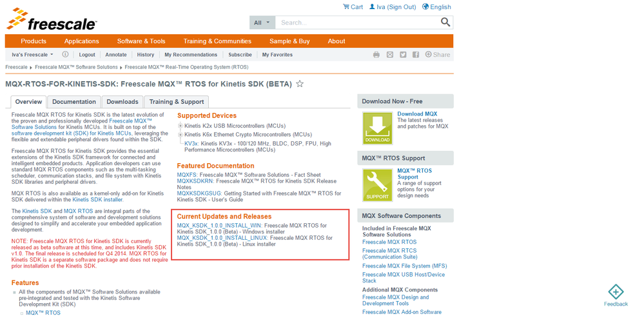
Task: Go to Freescale breadcrumb home
Action: (x=16, y=67)
